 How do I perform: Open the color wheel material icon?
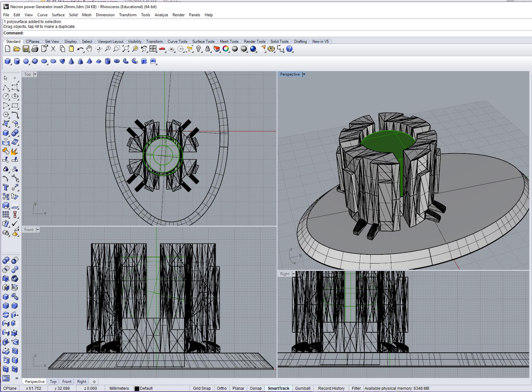point(226,49)
